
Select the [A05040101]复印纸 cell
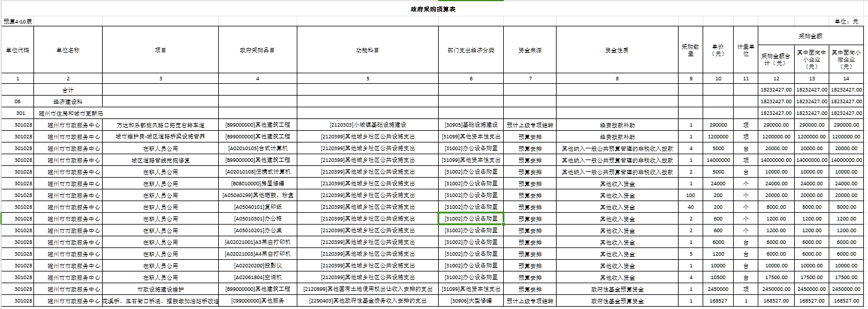(257, 207)
